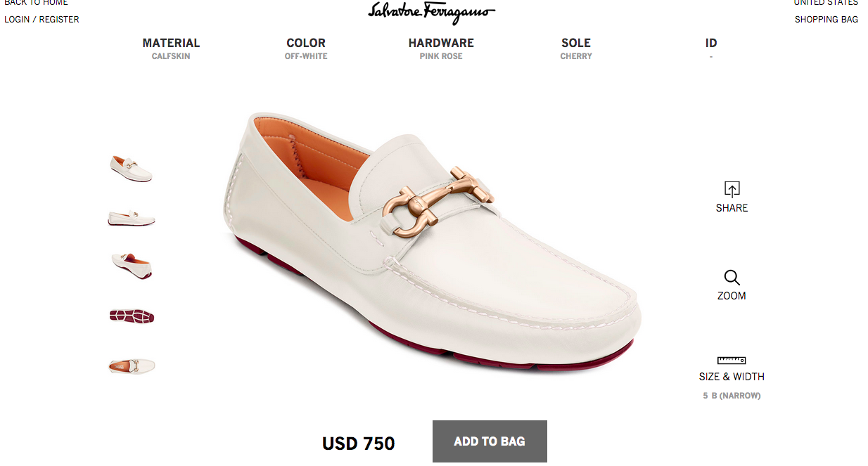
Task: Show the red sole bottom thumbnail
Action: pos(132,316)
